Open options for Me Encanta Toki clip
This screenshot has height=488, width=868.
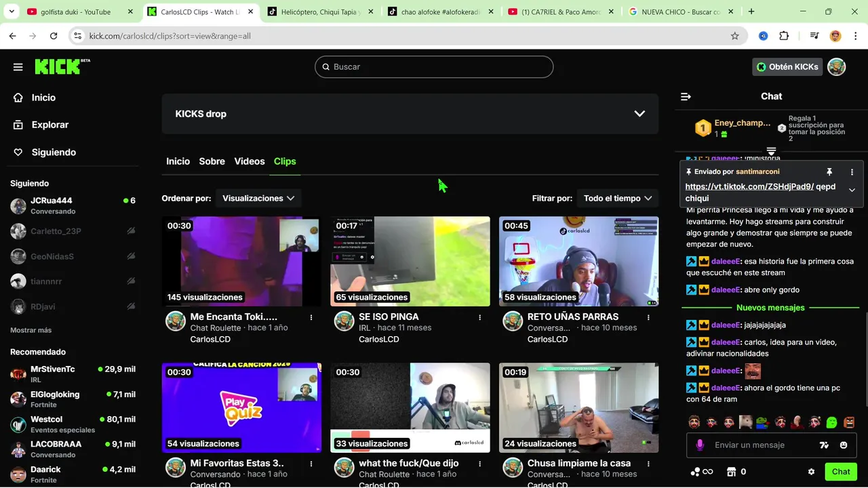pyautogui.click(x=311, y=317)
